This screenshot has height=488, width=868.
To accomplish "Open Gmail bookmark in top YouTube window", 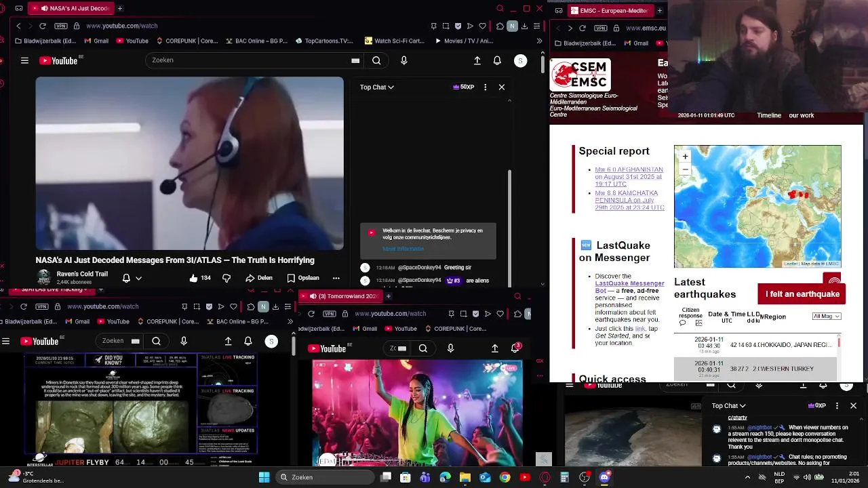I will (96, 41).
